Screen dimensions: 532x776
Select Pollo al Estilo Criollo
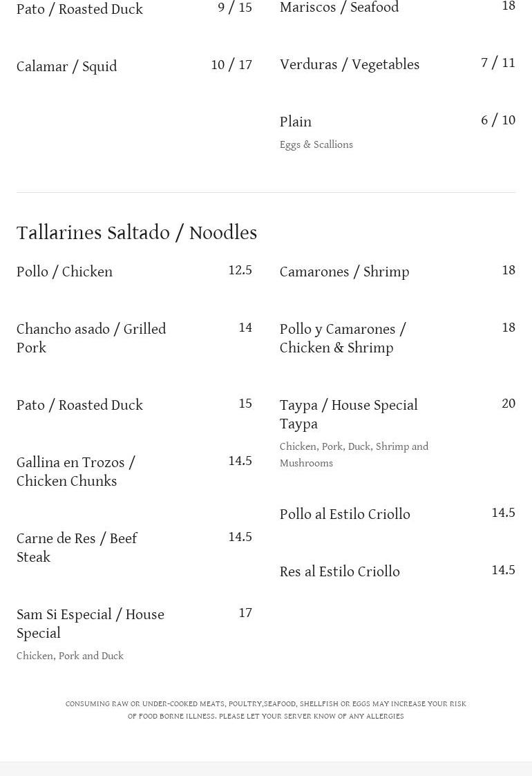(345, 514)
